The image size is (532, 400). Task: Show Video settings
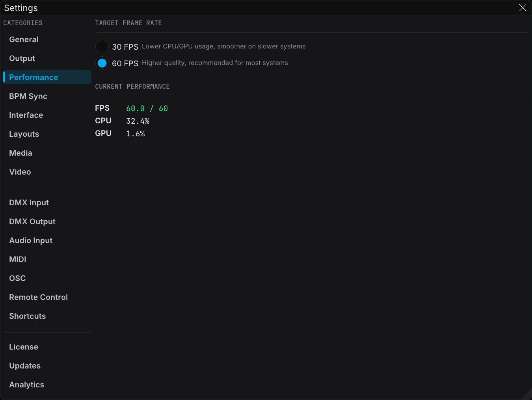click(x=47, y=172)
